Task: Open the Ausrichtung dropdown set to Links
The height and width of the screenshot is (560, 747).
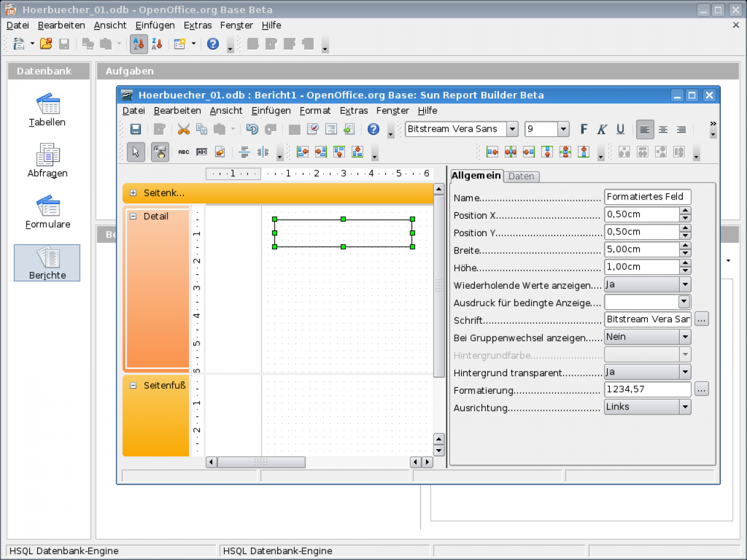Action: tap(685, 407)
